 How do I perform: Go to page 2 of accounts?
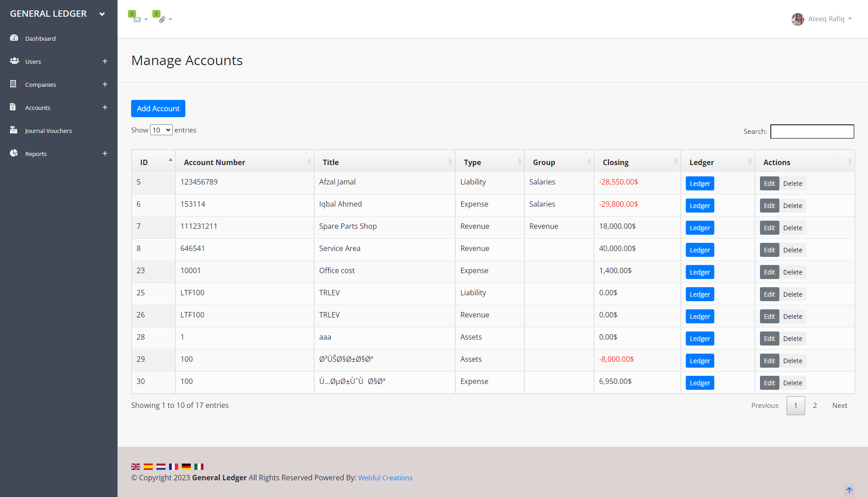[x=815, y=406]
